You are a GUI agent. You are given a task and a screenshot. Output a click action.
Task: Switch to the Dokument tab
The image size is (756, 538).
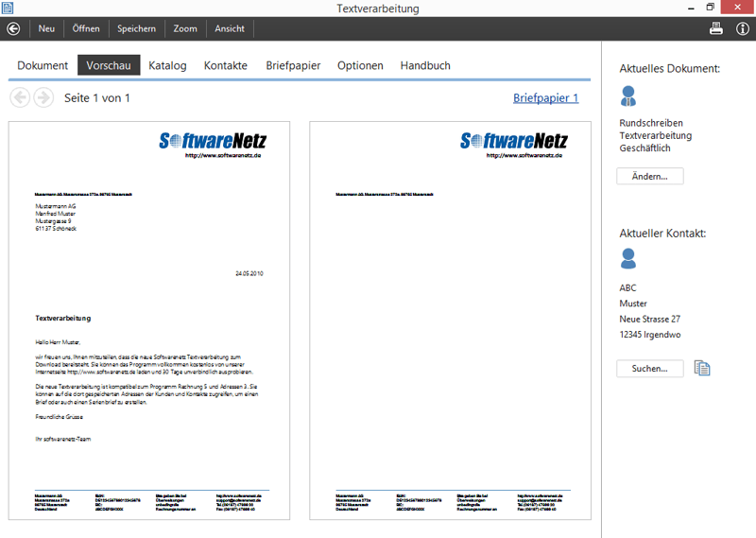click(x=43, y=65)
